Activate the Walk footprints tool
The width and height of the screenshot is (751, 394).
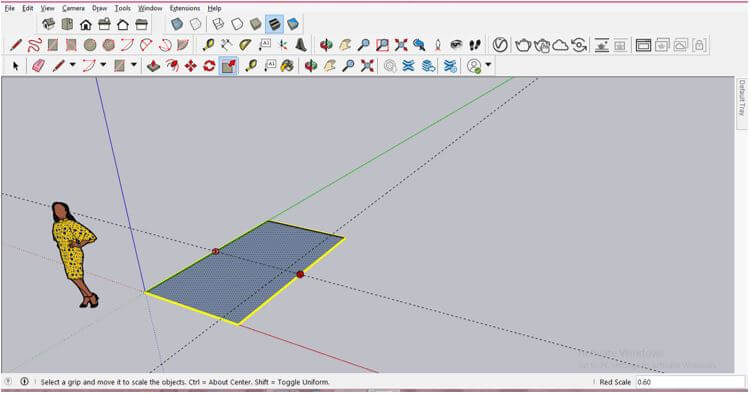[475, 45]
